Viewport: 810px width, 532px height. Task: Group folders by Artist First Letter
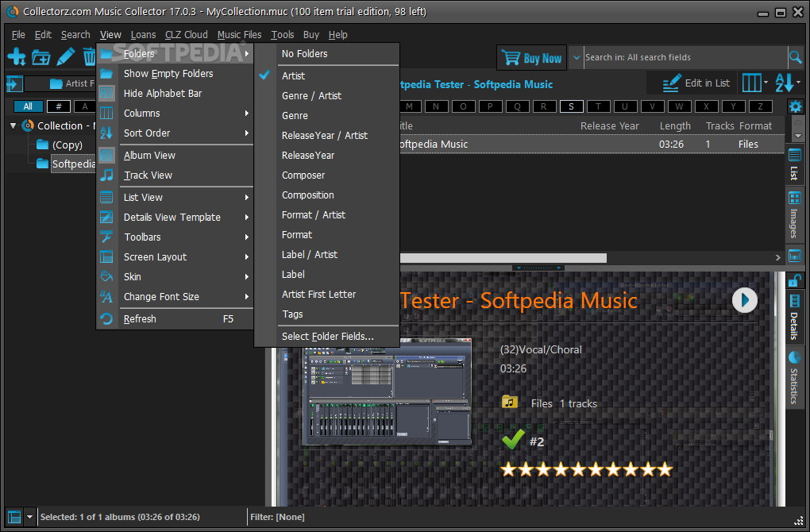(327, 295)
